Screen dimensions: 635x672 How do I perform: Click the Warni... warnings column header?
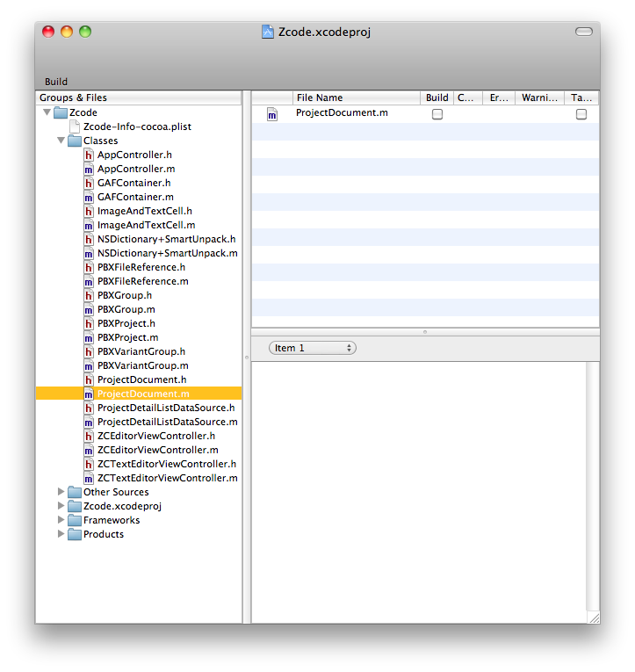[539, 98]
